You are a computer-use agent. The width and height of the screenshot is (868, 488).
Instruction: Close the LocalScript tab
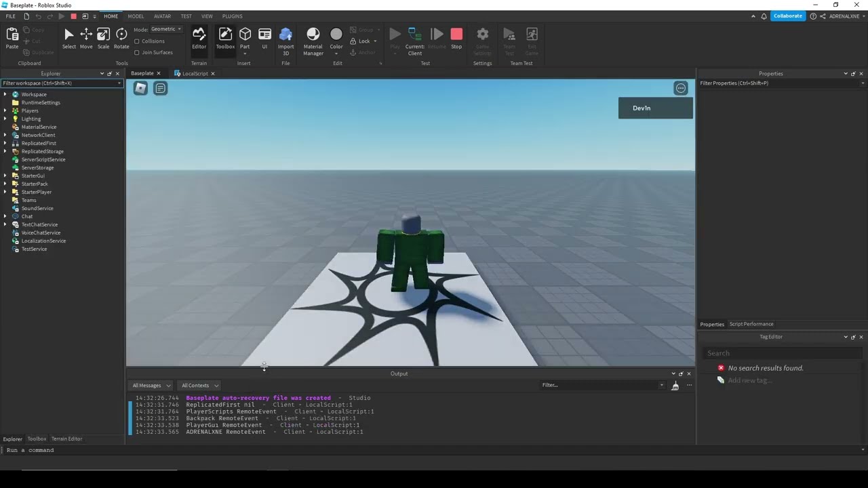click(x=212, y=74)
